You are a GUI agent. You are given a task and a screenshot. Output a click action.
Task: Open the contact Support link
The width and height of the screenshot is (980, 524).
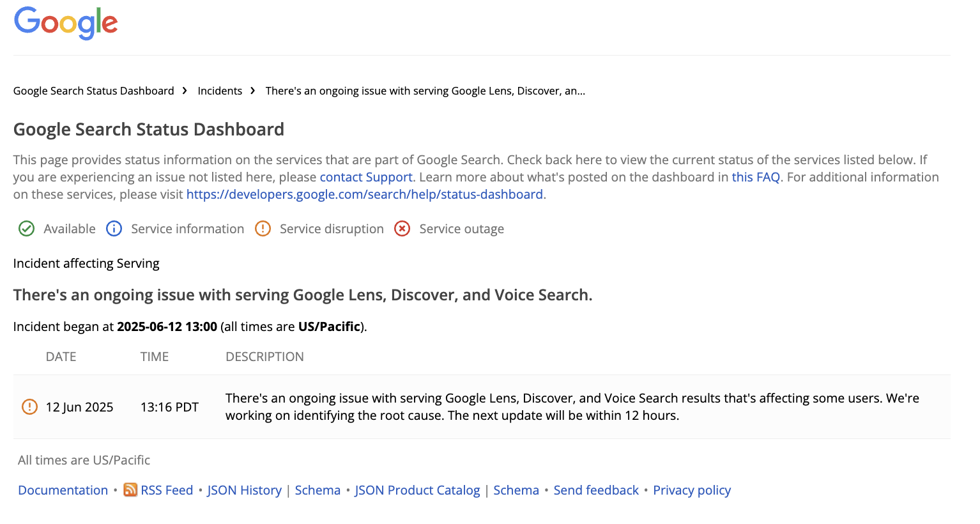pyautogui.click(x=365, y=177)
